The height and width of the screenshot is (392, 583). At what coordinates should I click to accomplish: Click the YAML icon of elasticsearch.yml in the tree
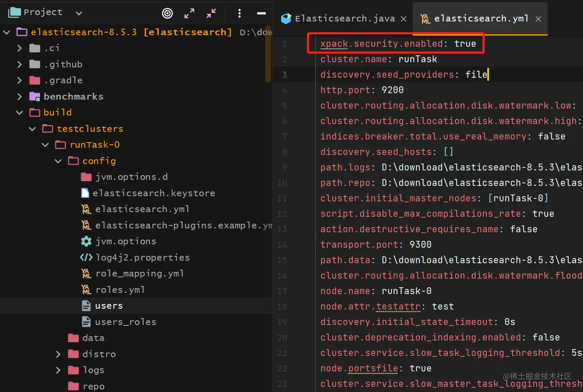point(86,209)
